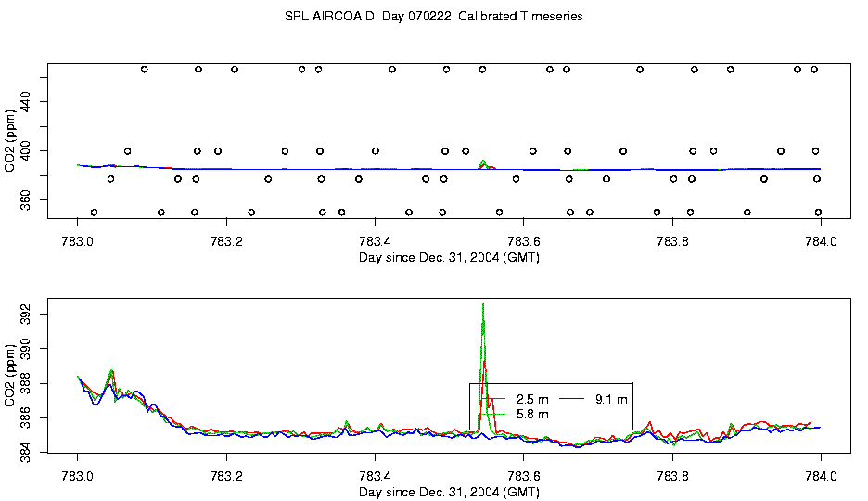Click the green spike peak in bottom plot

point(483,305)
